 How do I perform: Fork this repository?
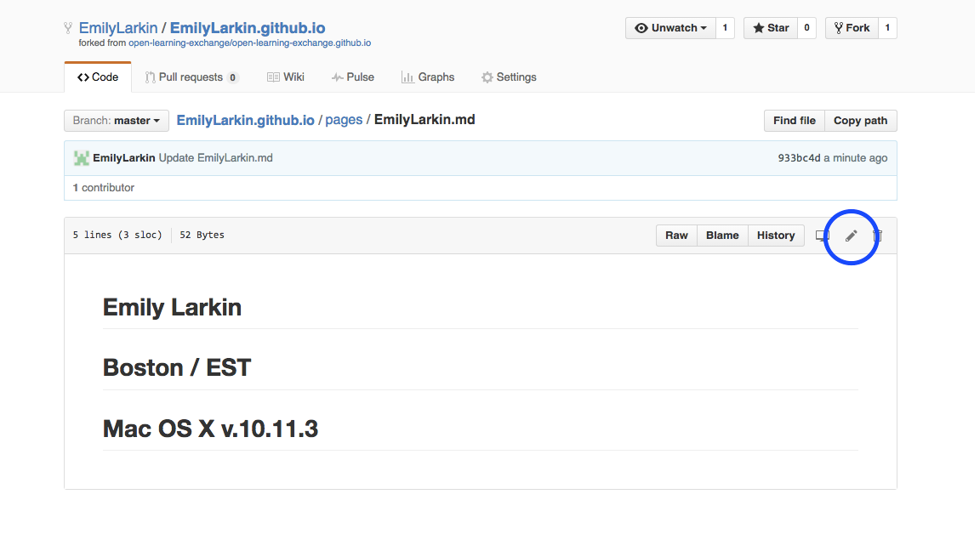point(852,28)
